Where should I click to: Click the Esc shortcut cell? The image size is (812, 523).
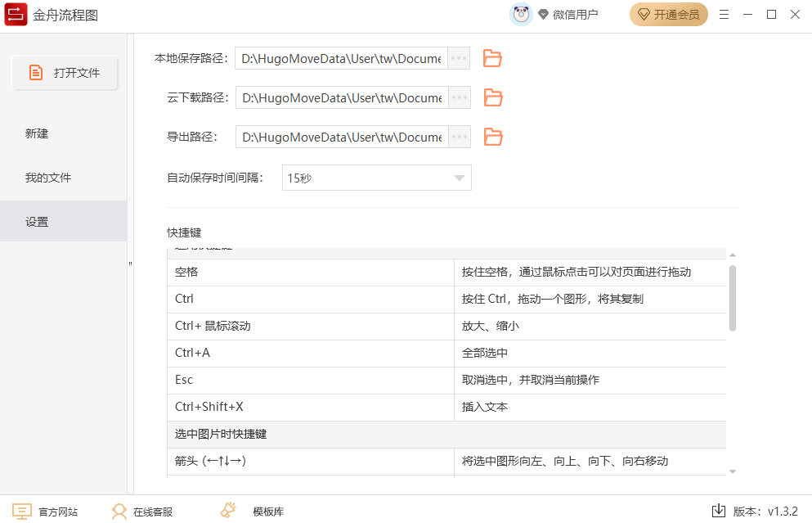(x=311, y=380)
